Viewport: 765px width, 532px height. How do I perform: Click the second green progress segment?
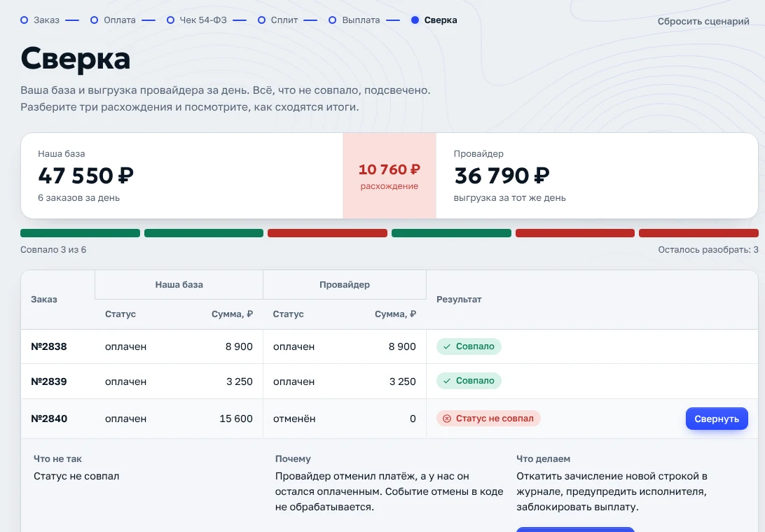pos(204,233)
